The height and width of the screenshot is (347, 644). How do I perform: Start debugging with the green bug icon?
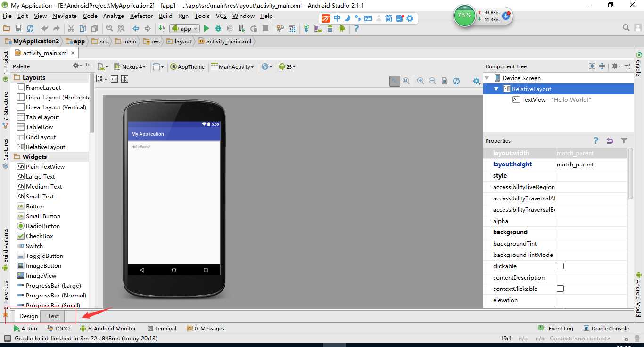[x=219, y=29]
